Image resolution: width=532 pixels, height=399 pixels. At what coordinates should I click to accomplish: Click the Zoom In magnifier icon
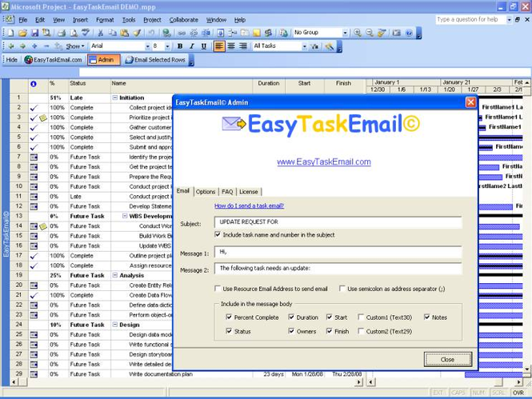(358, 33)
